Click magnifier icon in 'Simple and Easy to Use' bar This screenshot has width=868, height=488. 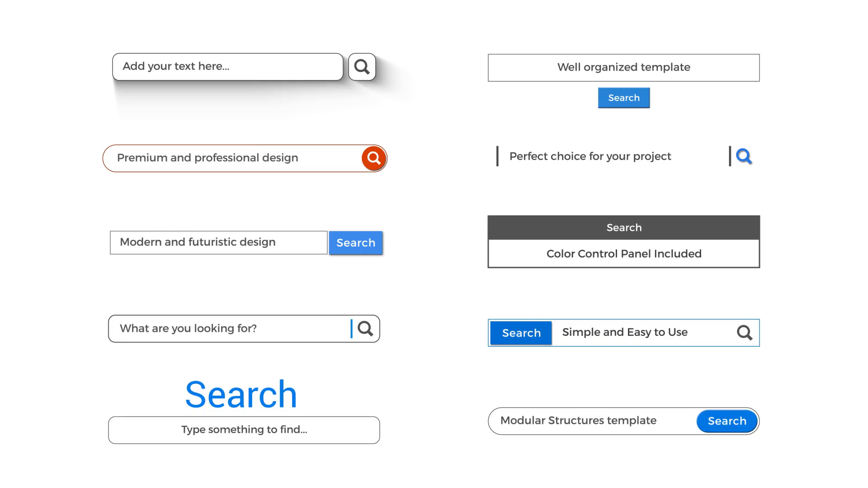745,333
